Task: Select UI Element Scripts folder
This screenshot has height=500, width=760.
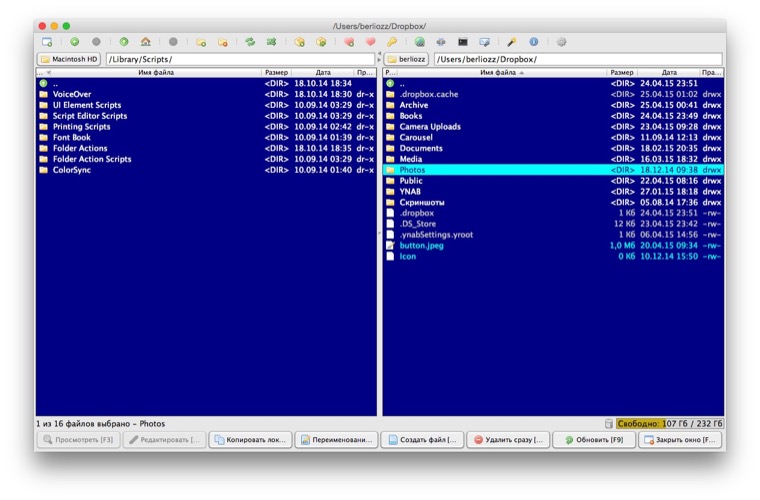Action: [206, 105]
